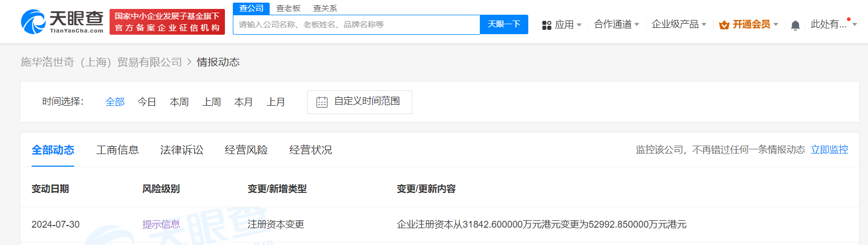868x245 pixels.
Task: Click the TianYanCha logo
Action: pyautogui.click(x=62, y=22)
